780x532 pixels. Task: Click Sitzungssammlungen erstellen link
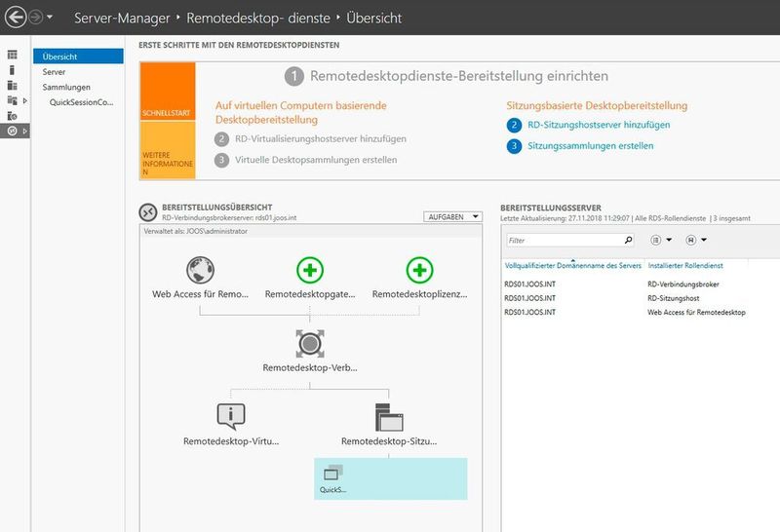click(591, 146)
